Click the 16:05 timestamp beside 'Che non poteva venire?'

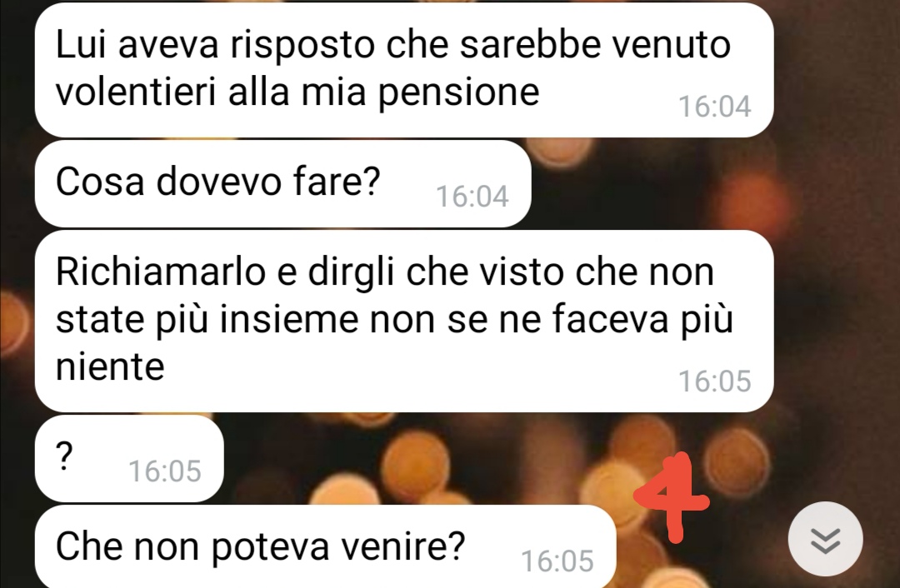click(x=557, y=561)
